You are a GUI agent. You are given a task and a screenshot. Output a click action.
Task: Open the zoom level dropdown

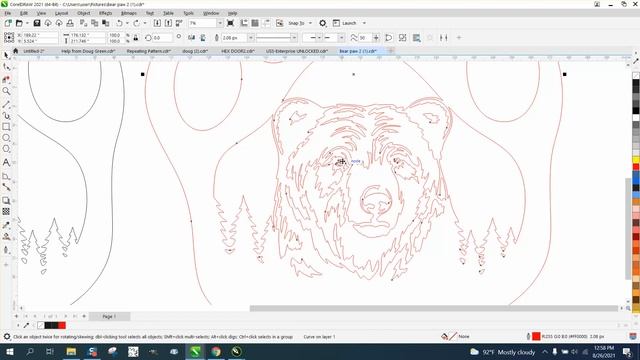tap(220, 23)
